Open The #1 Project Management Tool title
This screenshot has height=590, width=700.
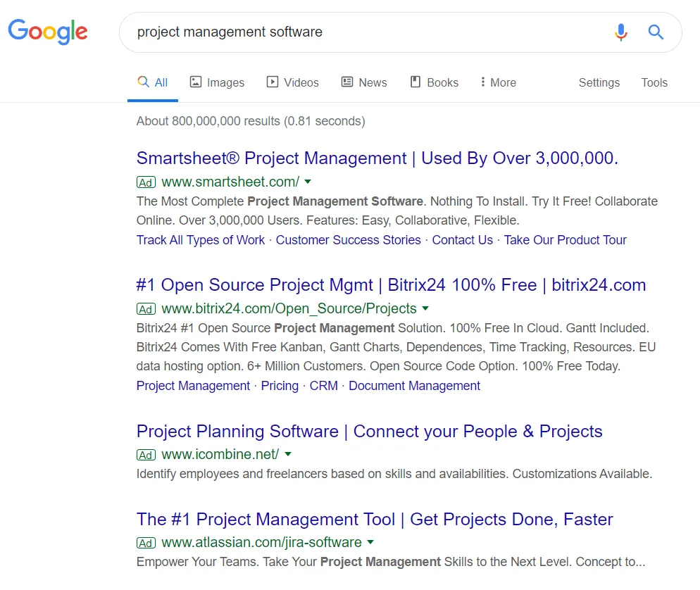[x=375, y=519]
